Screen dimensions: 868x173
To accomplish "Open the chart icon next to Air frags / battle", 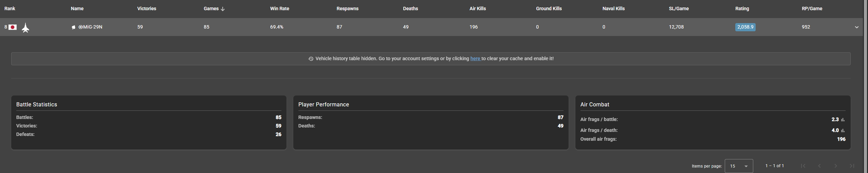I will 843,120.
